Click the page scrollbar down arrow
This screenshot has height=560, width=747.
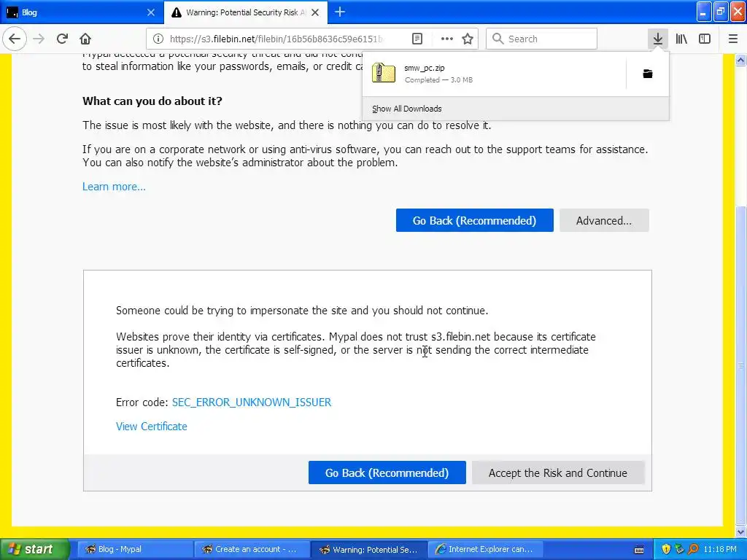point(740,532)
